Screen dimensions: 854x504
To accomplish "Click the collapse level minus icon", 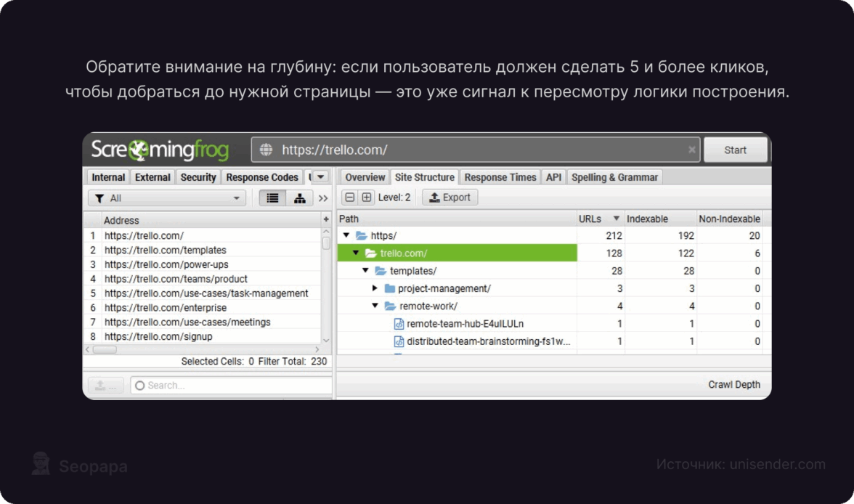I will click(350, 198).
